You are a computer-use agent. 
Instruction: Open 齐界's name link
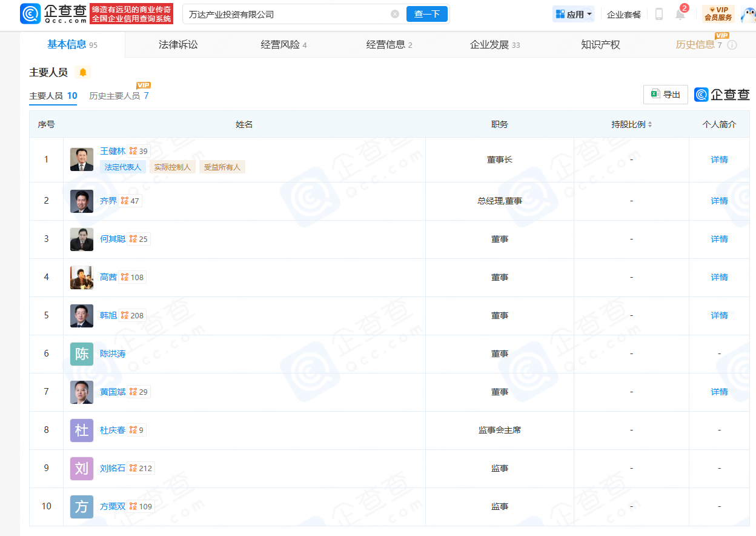pyautogui.click(x=108, y=201)
